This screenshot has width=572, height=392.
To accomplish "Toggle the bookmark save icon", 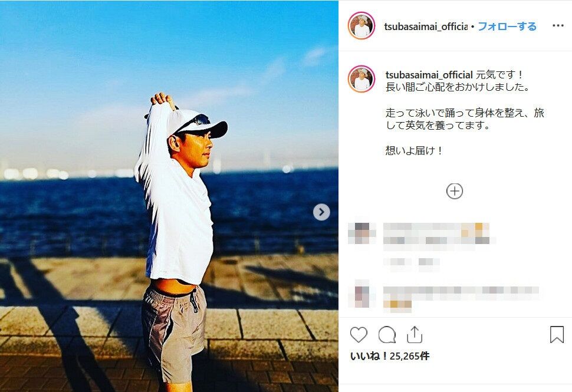I will [557, 334].
